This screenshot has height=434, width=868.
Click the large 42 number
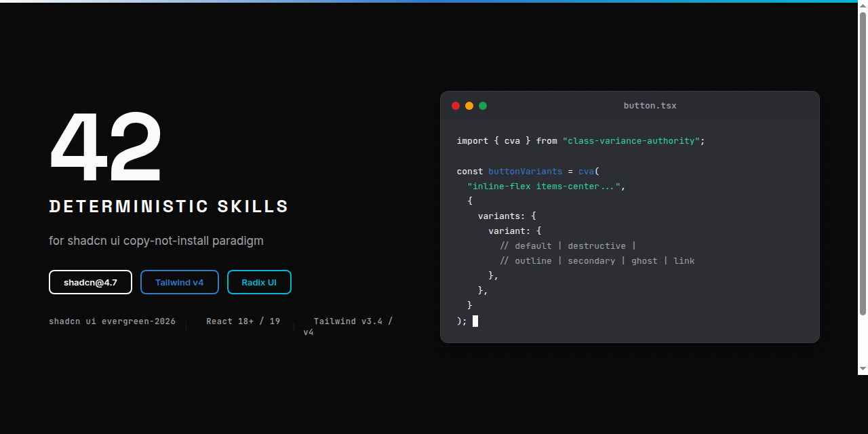pyautogui.click(x=106, y=148)
